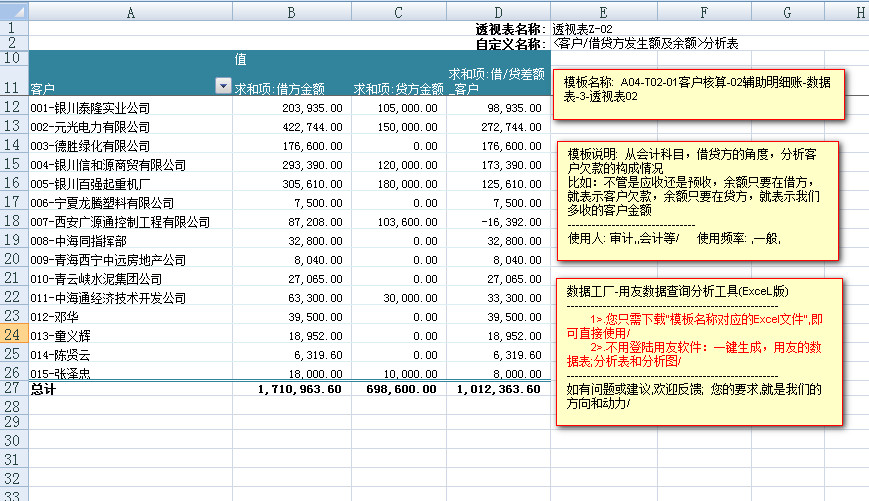Click the 值 pivot header cell

click(241, 59)
